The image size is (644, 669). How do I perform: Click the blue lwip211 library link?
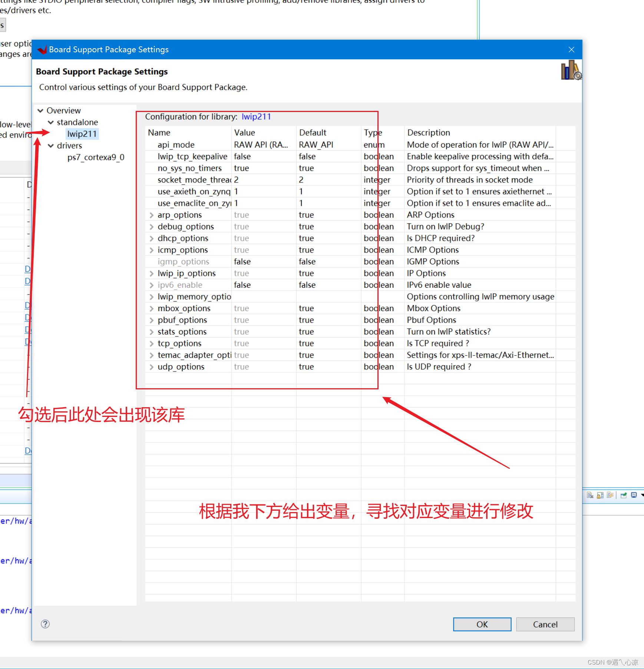click(x=256, y=116)
